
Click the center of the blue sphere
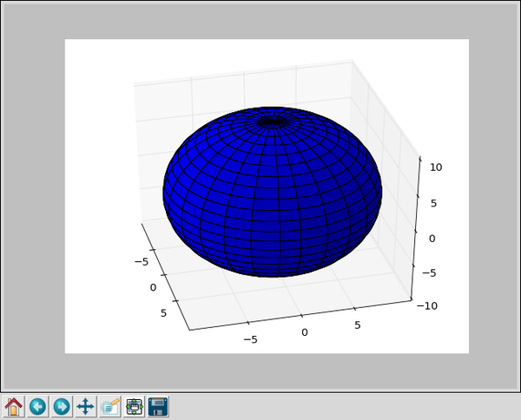[273, 195]
